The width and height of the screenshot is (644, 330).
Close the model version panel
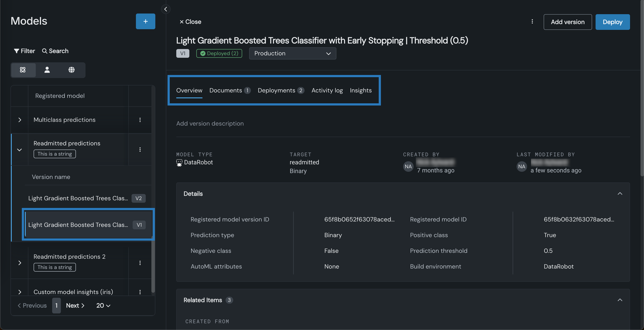point(190,22)
